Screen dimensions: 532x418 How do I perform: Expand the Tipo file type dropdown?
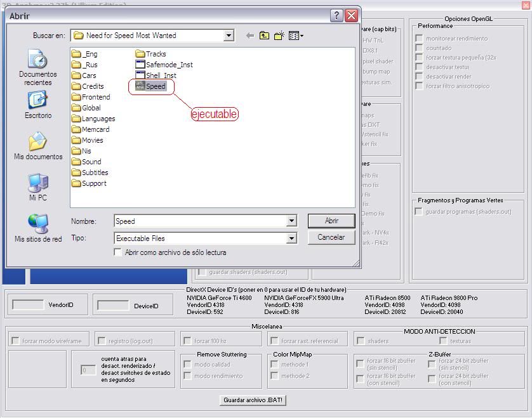[291, 238]
